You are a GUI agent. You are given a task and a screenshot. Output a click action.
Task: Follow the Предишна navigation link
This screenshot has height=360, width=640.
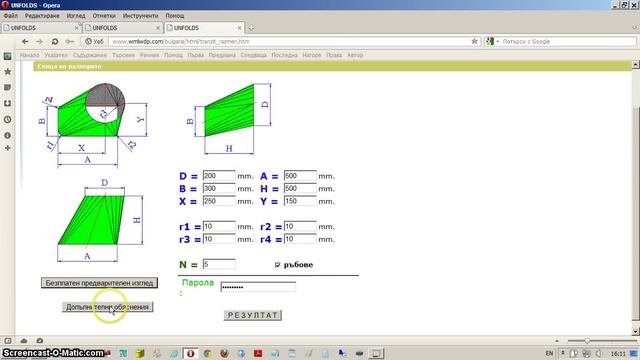(x=222, y=55)
